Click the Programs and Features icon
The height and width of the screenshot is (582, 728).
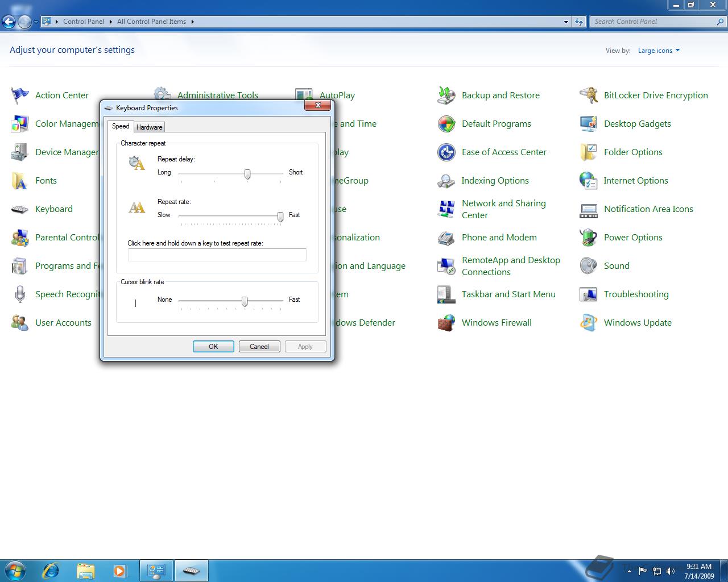click(x=20, y=266)
